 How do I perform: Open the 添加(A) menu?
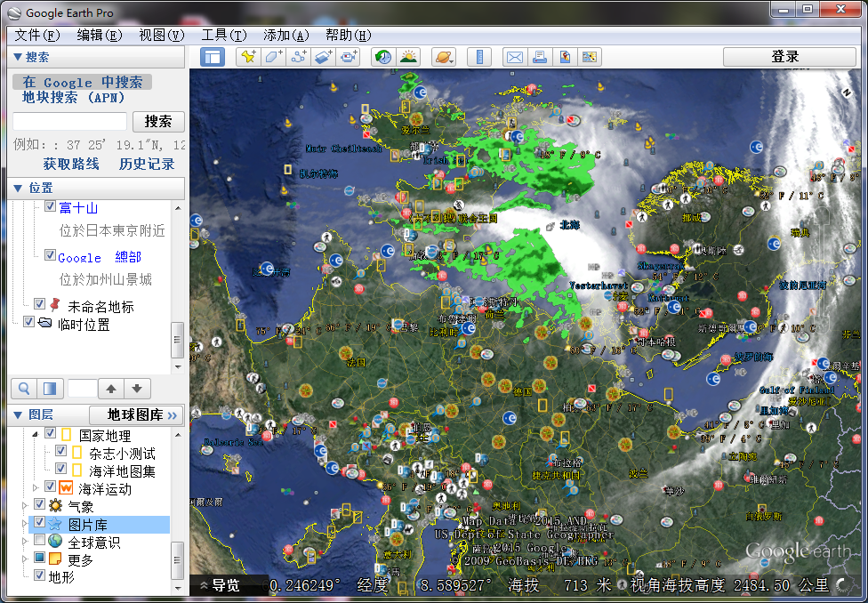[x=285, y=36]
